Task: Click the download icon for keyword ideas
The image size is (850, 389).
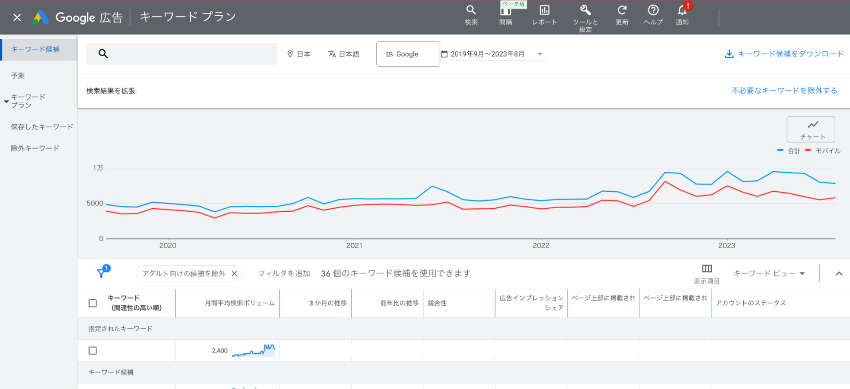Action: [x=729, y=54]
